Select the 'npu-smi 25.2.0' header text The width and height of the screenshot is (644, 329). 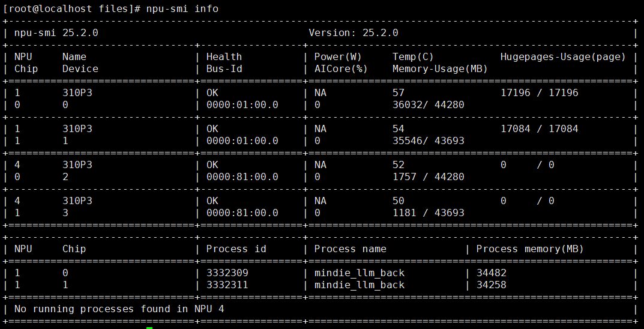tap(56, 33)
